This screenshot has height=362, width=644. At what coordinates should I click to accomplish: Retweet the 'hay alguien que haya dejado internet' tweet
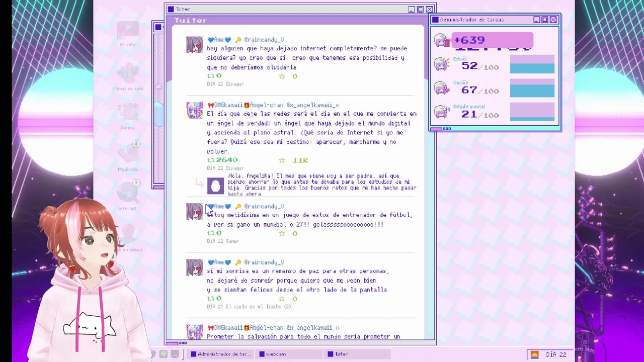pos(210,76)
